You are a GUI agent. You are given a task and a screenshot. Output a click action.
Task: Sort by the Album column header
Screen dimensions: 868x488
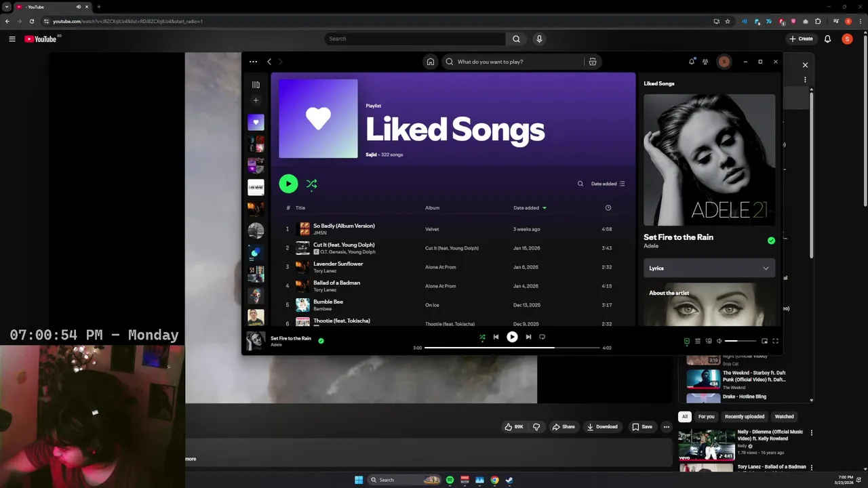pyautogui.click(x=433, y=208)
